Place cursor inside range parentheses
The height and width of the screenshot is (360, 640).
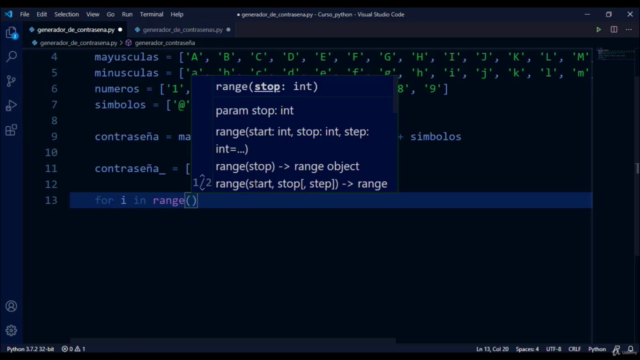pos(191,200)
